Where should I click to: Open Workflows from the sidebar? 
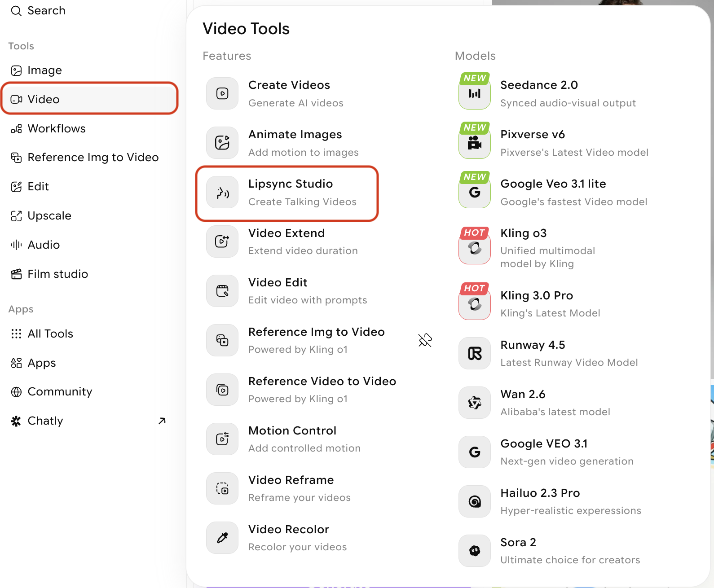90,128
